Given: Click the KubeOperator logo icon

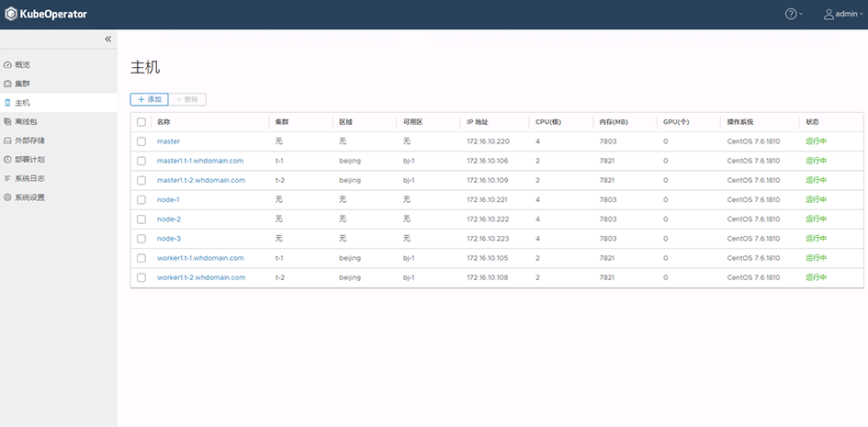Looking at the screenshot, I should (x=11, y=15).
